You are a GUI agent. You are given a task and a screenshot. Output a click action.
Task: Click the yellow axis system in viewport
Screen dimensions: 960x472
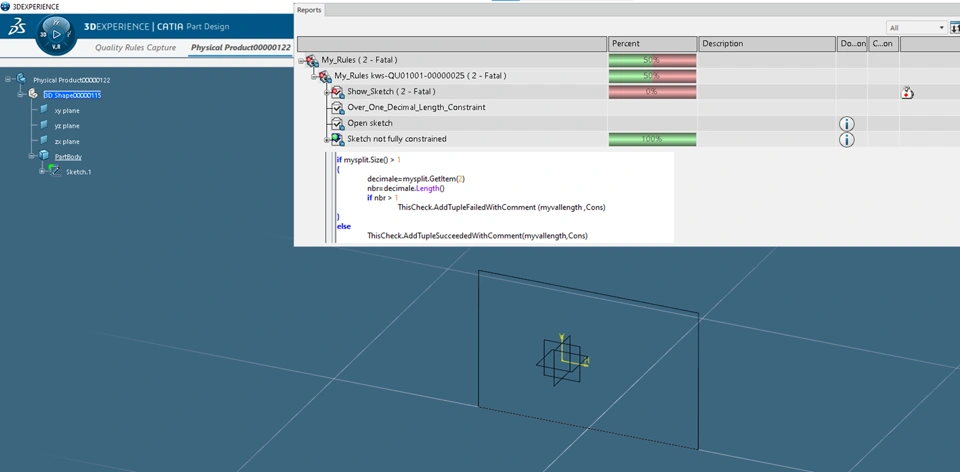pos(572,352)
